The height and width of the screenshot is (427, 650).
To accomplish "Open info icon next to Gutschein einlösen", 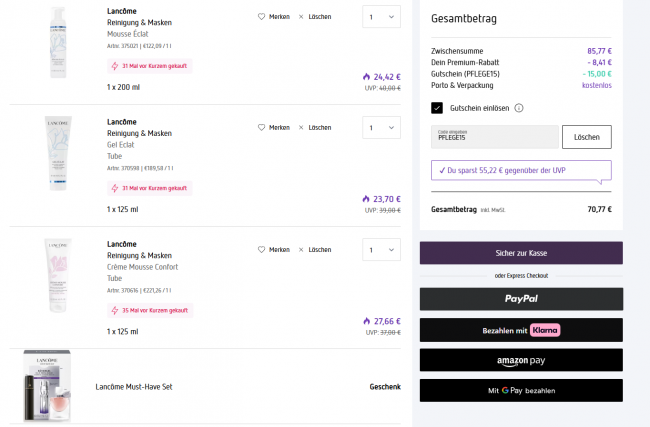I will point(519,108).
